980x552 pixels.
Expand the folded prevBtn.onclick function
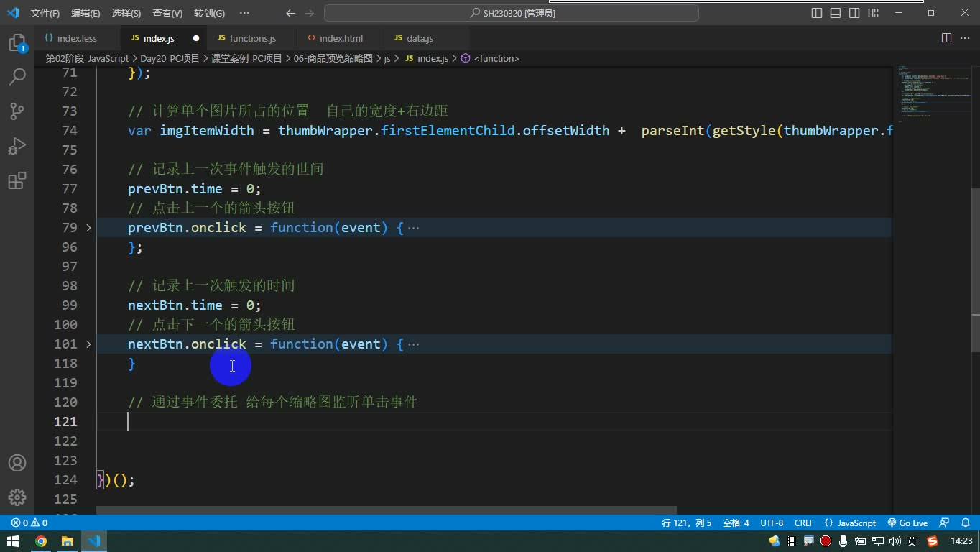(88, 228)
